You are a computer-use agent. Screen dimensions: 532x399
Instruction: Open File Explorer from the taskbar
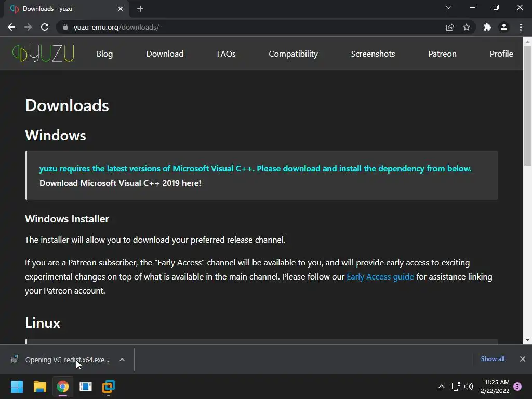point(39,387)
